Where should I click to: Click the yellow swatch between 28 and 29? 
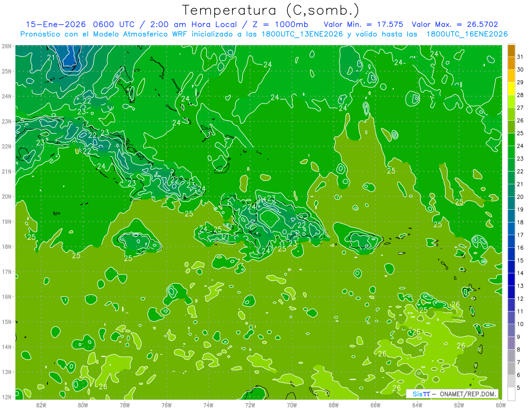[x=511, y=89]
